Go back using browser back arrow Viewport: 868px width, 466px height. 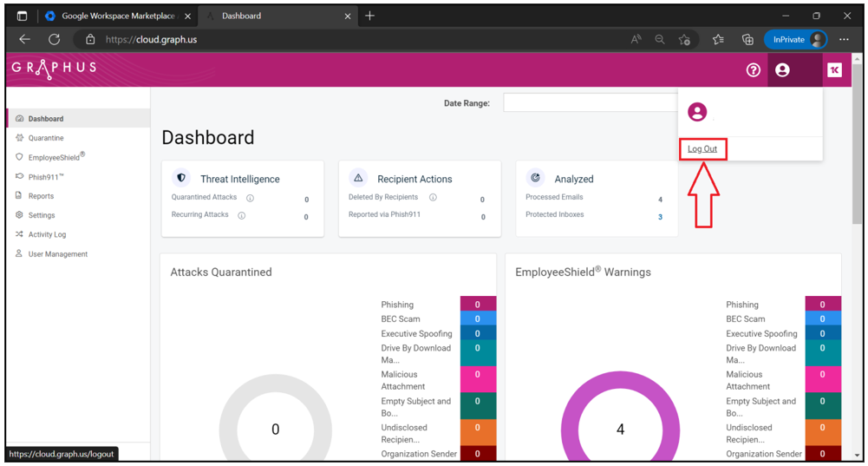coord(24,39)
